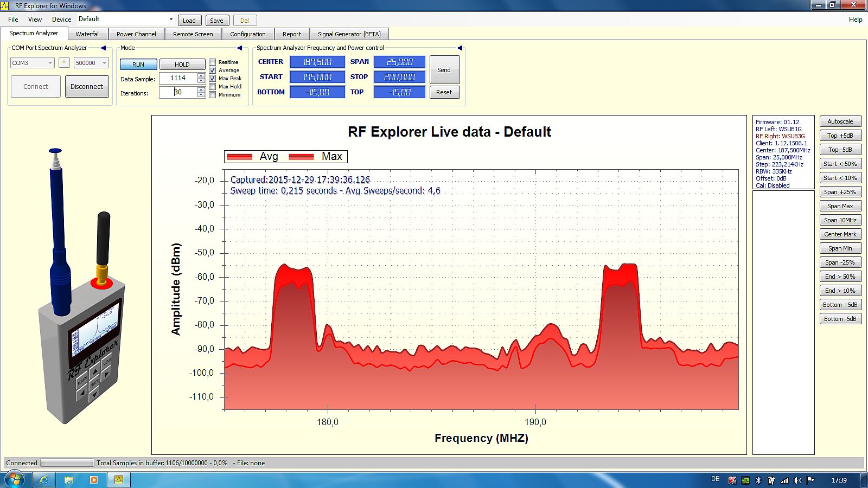Viewport: 868px width, 488px height.
Task: Collapse the Mode panel arrow
Action: (240, 48)
